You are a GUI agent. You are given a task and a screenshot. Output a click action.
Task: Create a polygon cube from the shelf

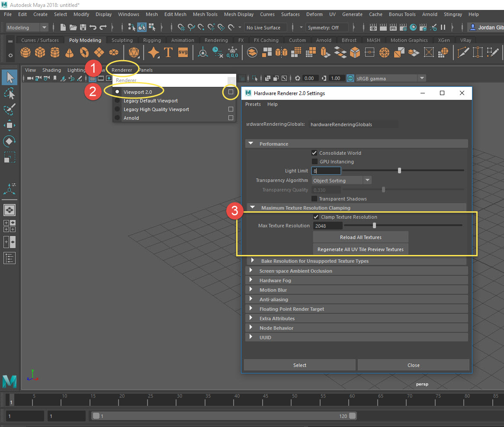tap(40, 52)
